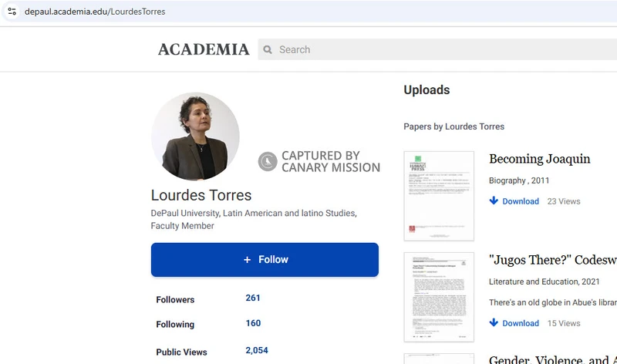617x364 pixels.
Task: Click the magnifying glass search icon
Action: pos(268,49)
